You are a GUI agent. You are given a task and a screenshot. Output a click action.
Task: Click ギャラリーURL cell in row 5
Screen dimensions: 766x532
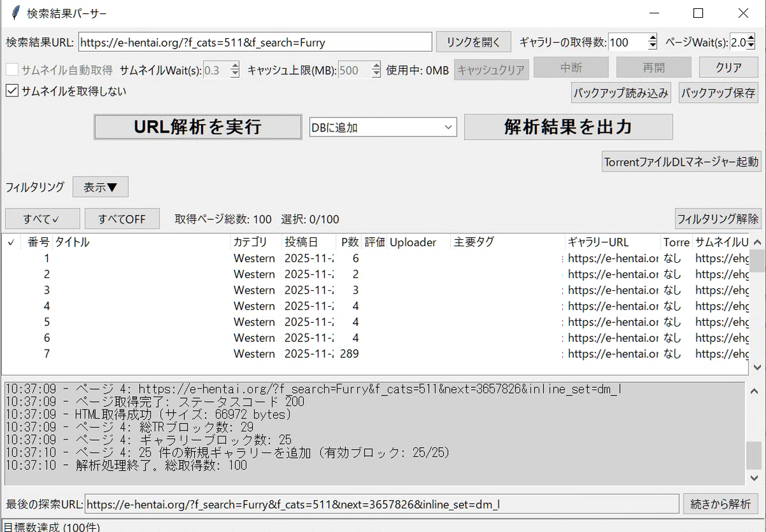pos(613,322)
